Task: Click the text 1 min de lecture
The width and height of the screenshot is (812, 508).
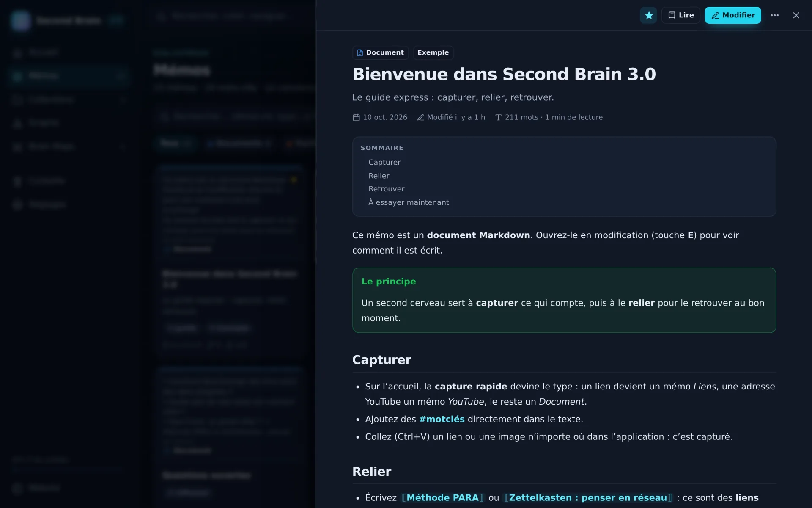Action: pyautogui.click(x=574, y=117)
